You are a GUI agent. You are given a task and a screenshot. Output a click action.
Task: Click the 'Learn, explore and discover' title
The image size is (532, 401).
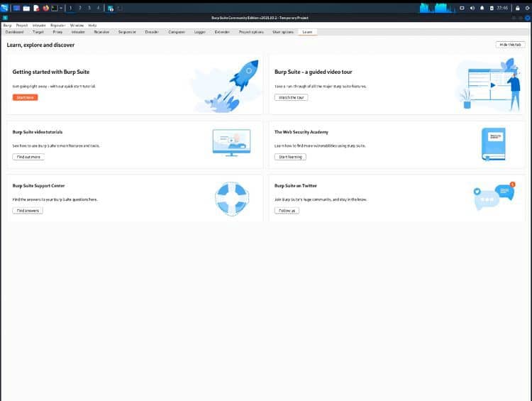[40, 45]
